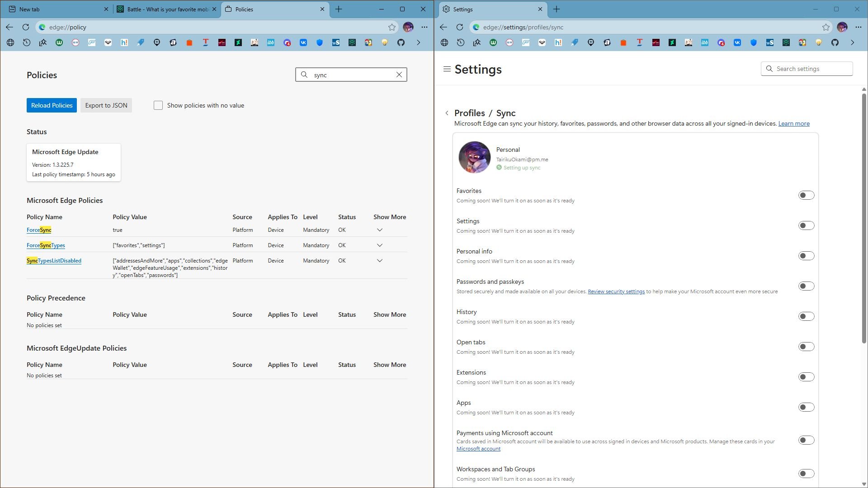This screenshot has width=868, height=488.
Task: Click Export to JSON button
Action: (106, 105)
